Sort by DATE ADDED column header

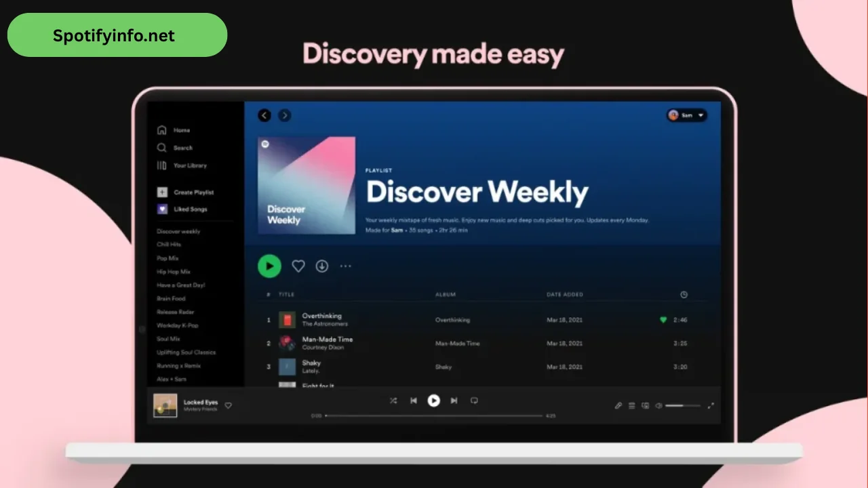pos(565,295)
